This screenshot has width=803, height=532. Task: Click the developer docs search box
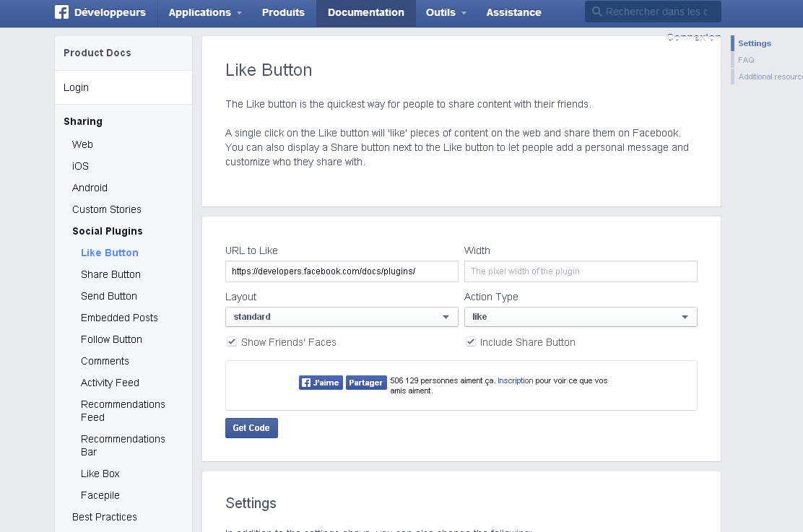click(653, 12)
